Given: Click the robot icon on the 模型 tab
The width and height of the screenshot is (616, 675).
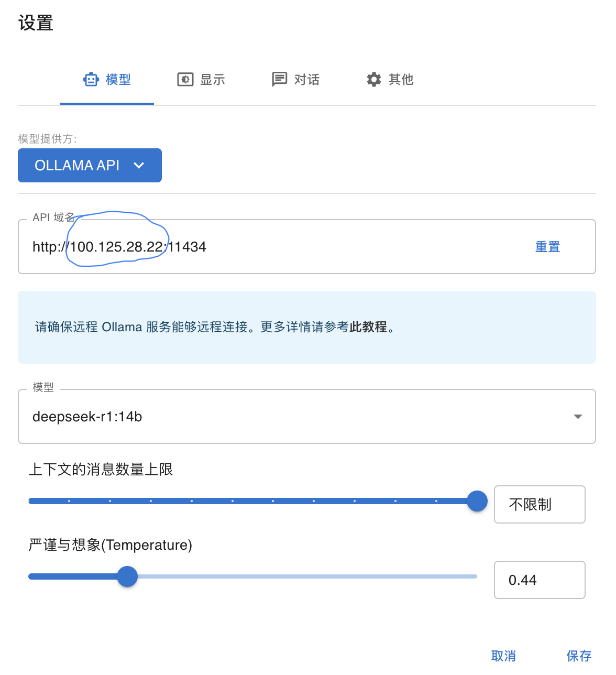Looking at the screenshot, I should pyautogui.click(x=91, y=80).
